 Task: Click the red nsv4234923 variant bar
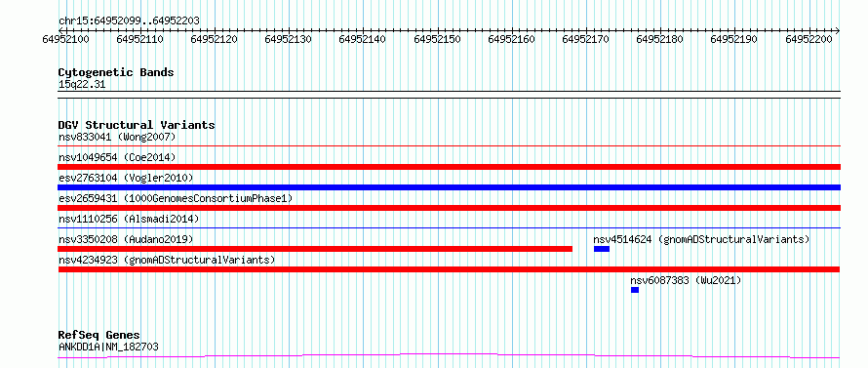coord(449,269)
